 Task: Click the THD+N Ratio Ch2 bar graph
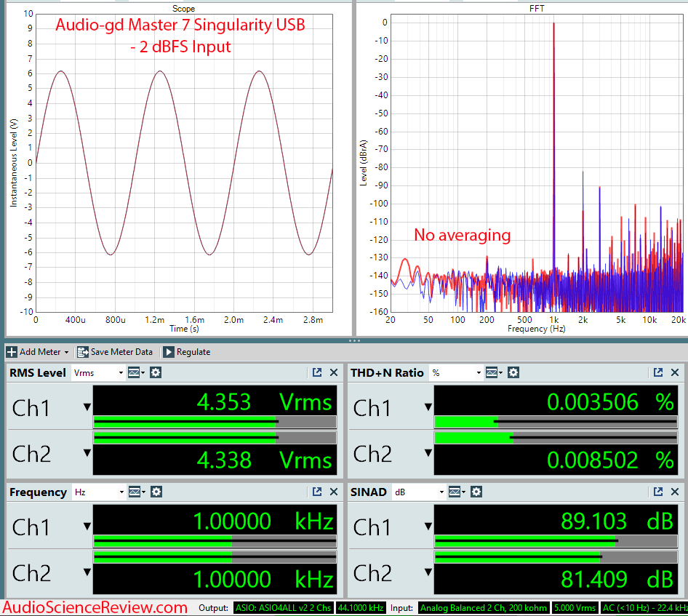[x=556, y=437]
